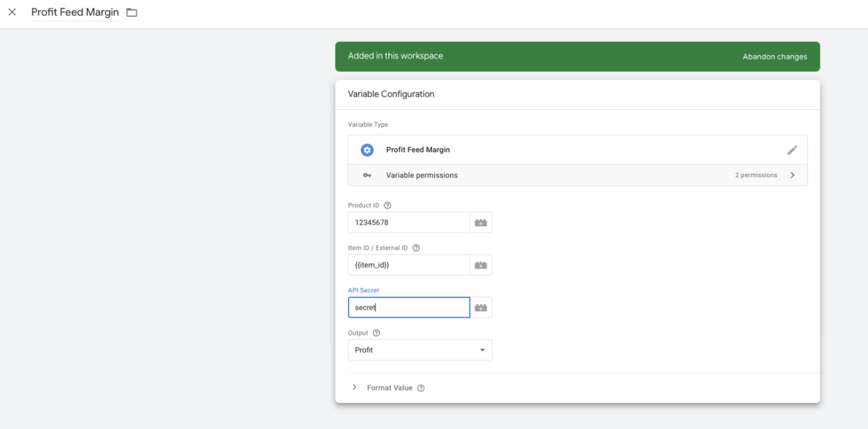The height and width of the screenshot is (429, 868).
Task: Expand the Variable permissions chevron
Action: [x=793, y=175]
